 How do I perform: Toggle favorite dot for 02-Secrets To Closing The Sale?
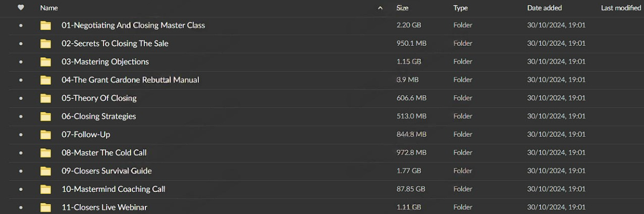pyautogui.click(x=20, y=44)
